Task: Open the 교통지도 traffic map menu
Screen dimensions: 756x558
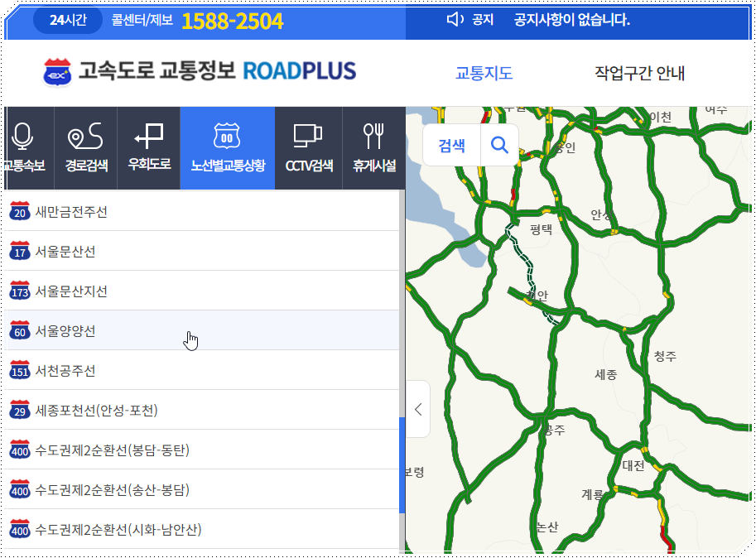Action: 484,73
